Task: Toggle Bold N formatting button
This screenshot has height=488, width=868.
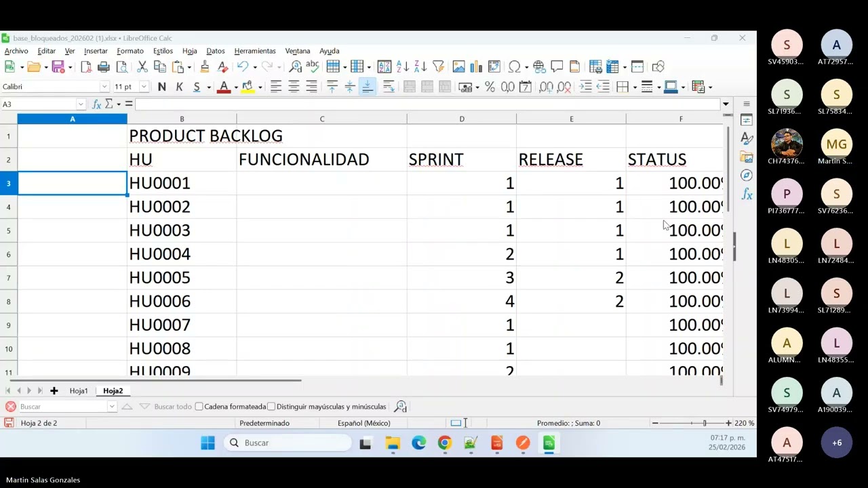Action: tap(161, 87)
